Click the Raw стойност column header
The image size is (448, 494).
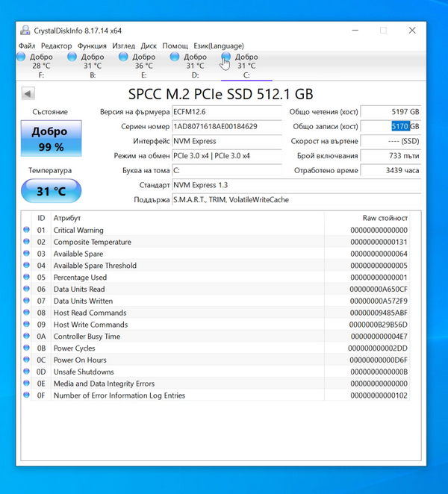[367, 218]
